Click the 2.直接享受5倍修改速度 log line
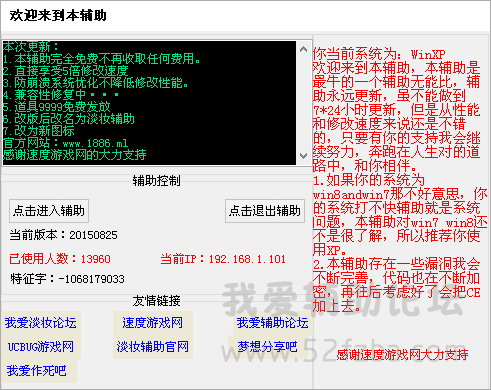Viewport: 491px width, 390px height. (66, 71)
